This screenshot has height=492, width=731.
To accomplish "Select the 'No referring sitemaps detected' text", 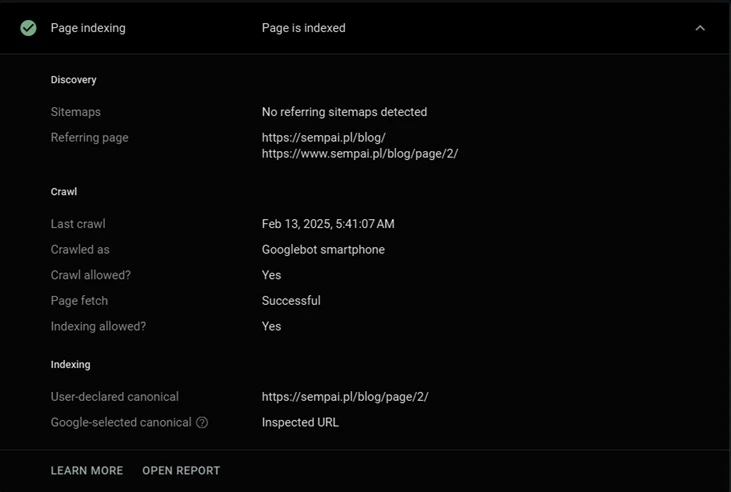I will pos(344,112).
